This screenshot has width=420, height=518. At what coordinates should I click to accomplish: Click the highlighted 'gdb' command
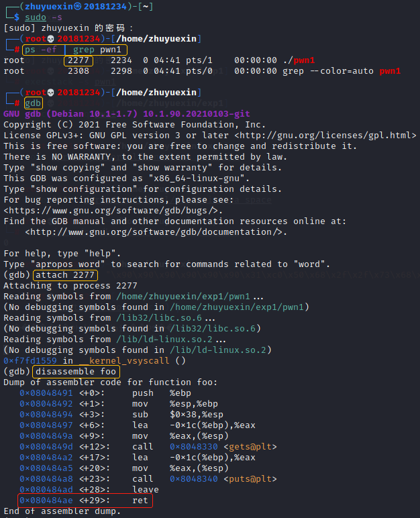click(32, 103)
